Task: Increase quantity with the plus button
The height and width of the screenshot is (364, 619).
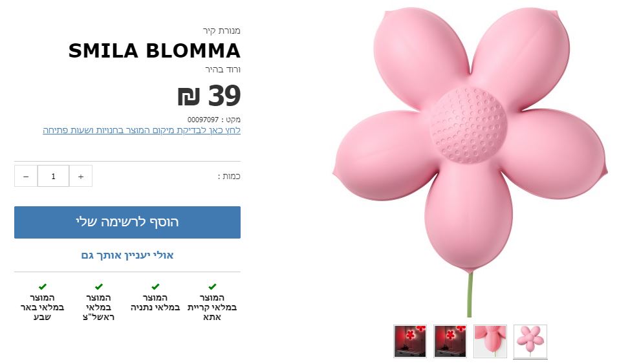Action: (81, 176)
